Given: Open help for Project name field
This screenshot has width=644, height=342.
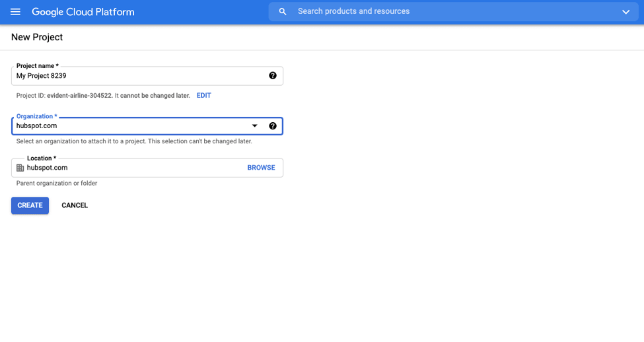Looking at the screenshot, I should point(273,75).
